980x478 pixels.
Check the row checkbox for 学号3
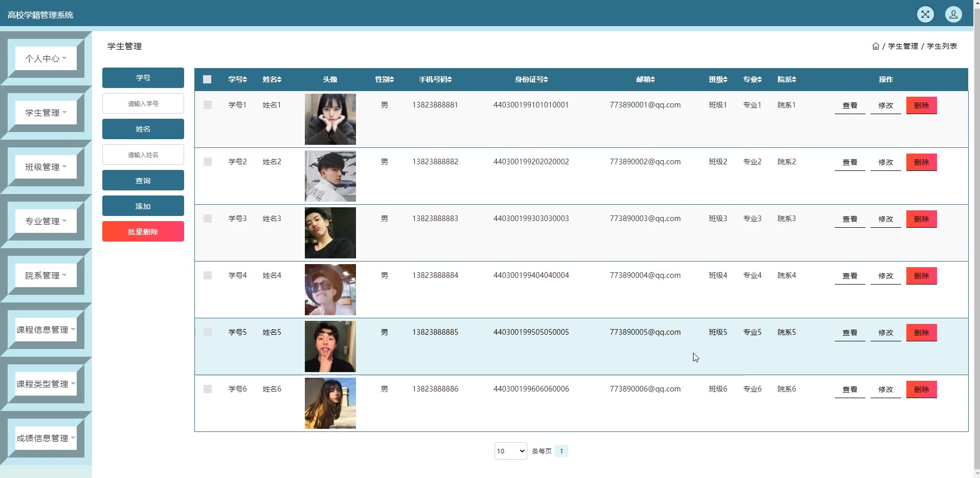(208, 219)
